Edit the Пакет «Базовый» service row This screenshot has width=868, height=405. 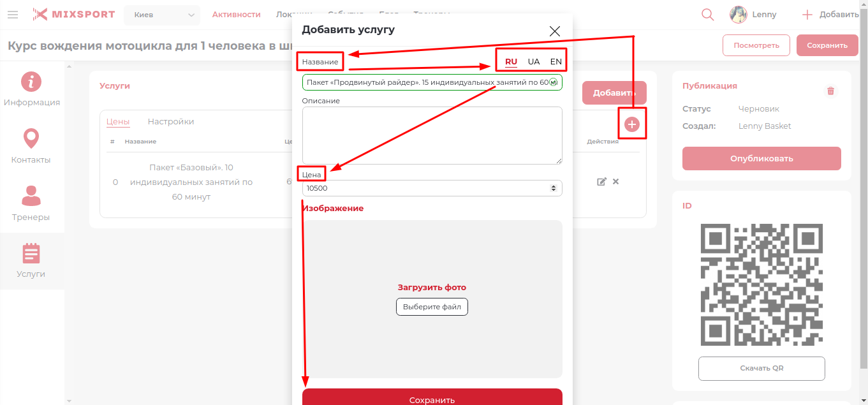click(601, 182)
